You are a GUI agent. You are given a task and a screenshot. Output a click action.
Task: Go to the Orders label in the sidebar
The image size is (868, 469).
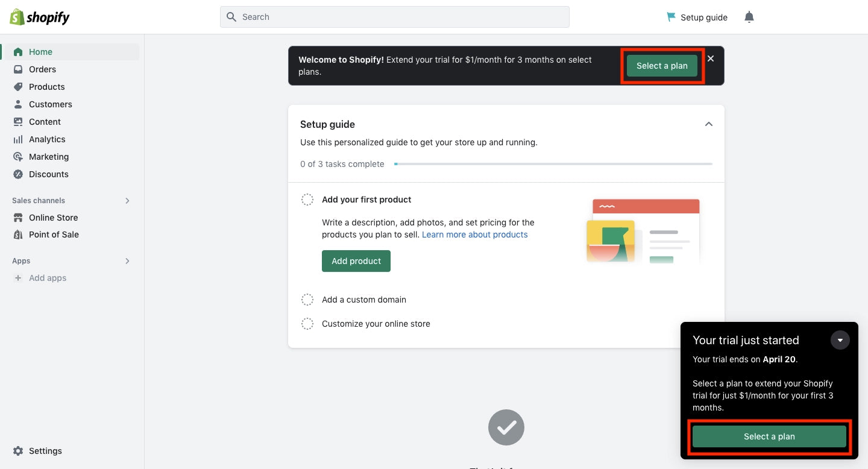(x=42, y=69)
